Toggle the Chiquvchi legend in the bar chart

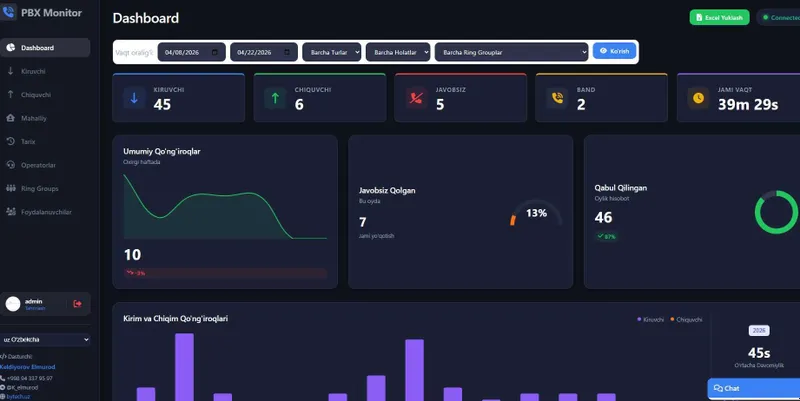[686, 319]
